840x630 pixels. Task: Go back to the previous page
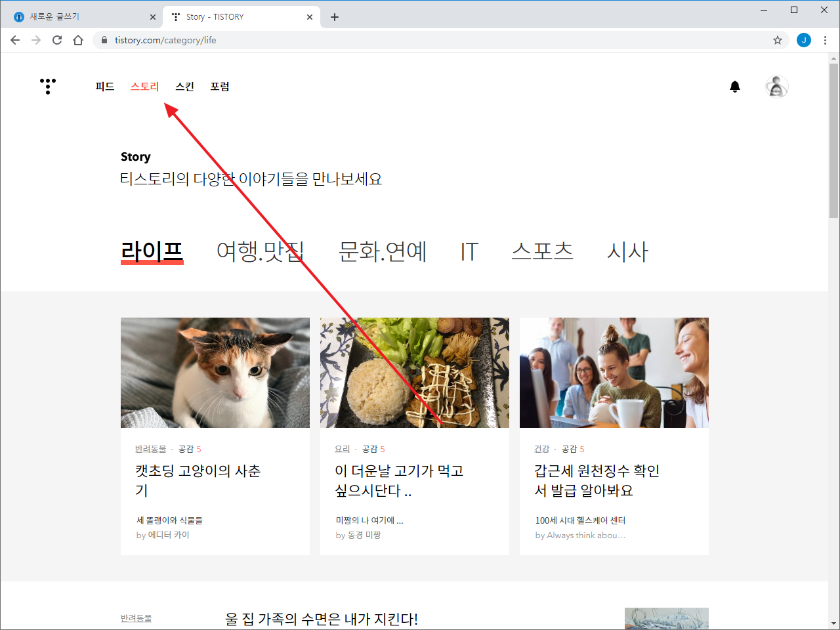(x=15, y=40)
